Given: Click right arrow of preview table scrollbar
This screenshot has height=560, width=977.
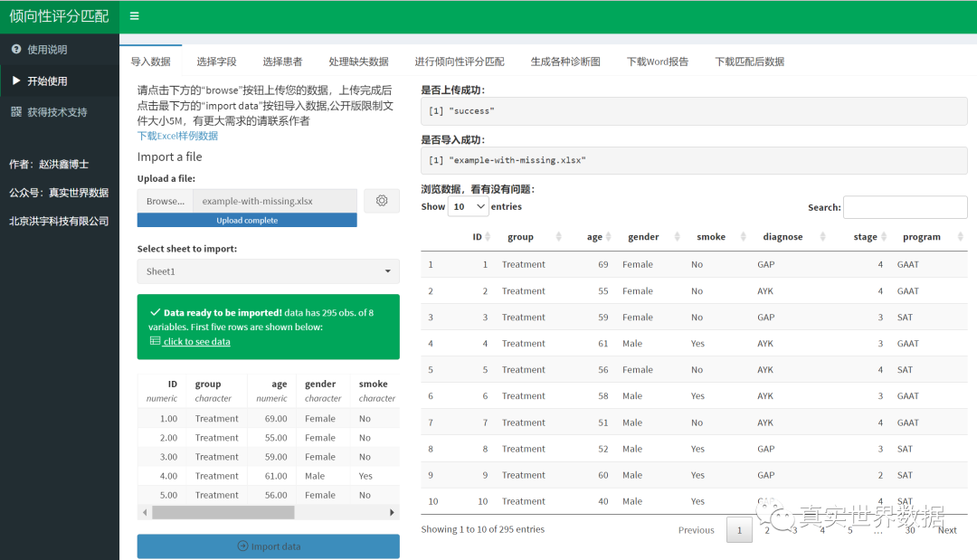Looking at the screenshot, I should tap(392, 513).
